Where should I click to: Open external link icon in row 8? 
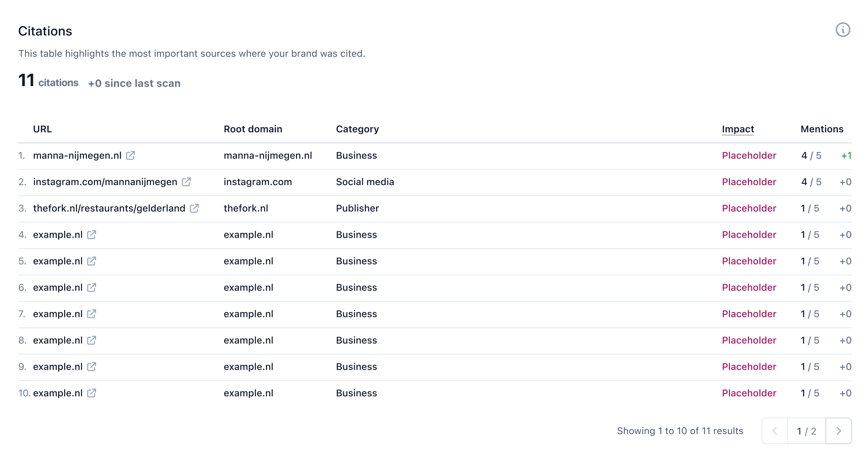click(91, 340)
